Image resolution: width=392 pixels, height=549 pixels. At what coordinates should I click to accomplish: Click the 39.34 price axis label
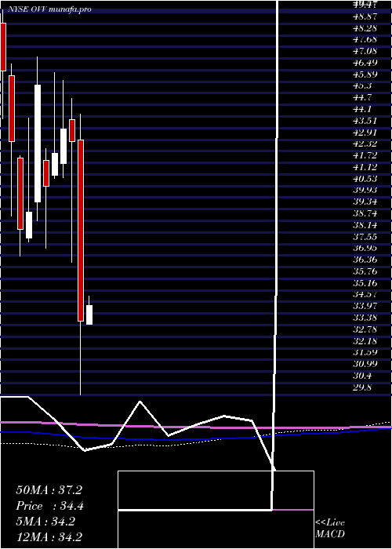click(x=365, y=202)
